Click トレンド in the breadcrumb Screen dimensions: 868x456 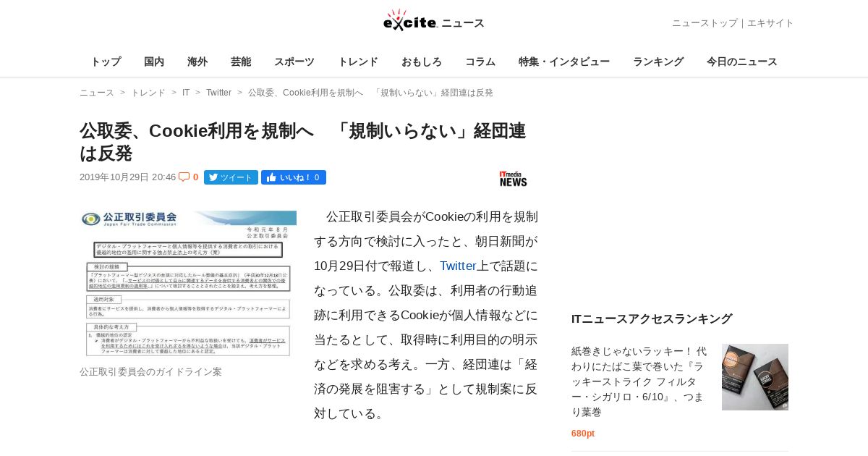click(148, 93)
